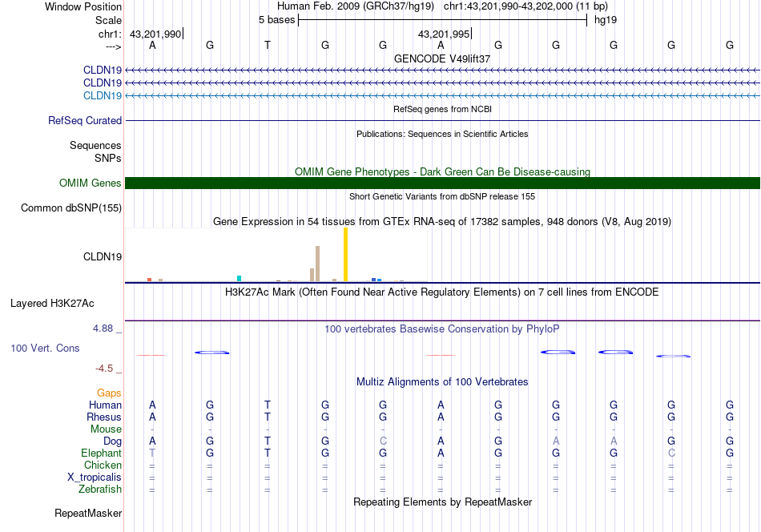Select the Elephant alignment row label
Viewport: 761px width, 532px height.
(101, 453)
